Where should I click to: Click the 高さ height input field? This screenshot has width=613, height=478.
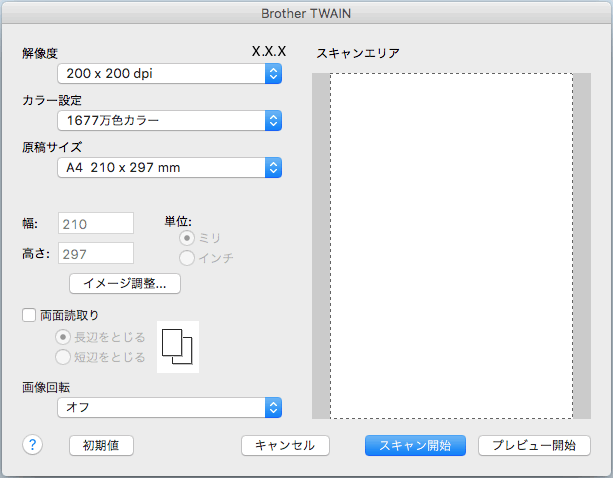pos(96,253)
